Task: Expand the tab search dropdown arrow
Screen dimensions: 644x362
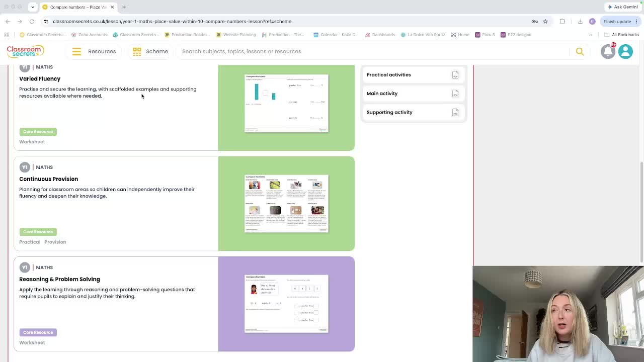Action: pyautogui.click(x=32, y=7)
